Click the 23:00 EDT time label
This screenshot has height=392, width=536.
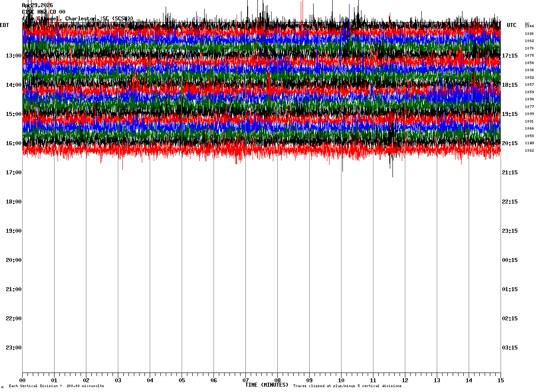click(14, 348)
